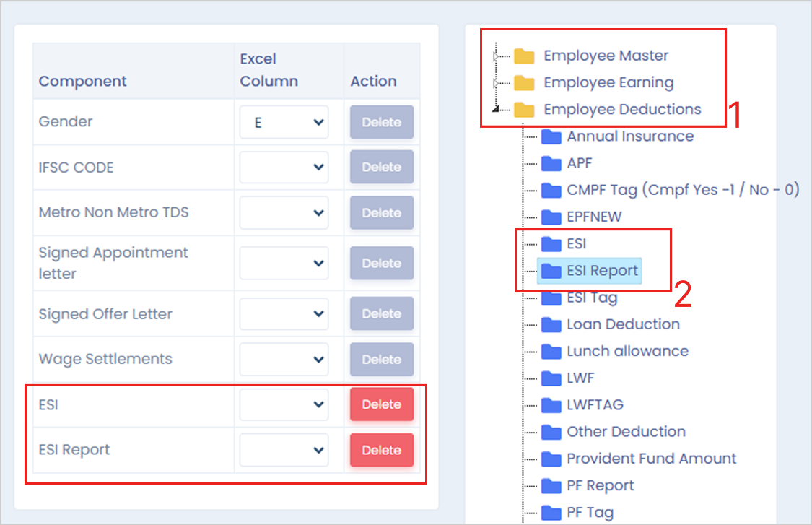Click the Annual Insurance blue folder icon
Screen dimensions: 812x525
point(551,136)
